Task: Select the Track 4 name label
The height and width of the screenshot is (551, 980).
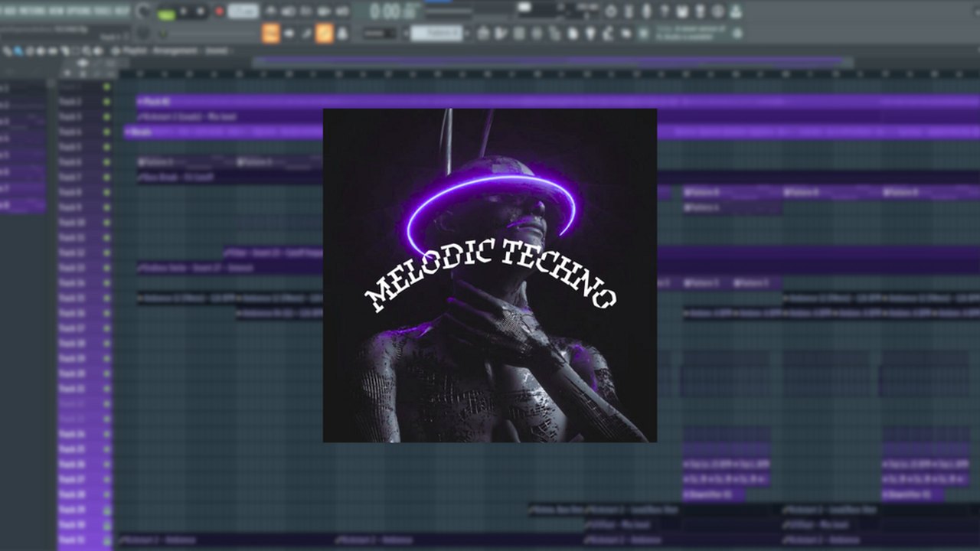Action: point(70,132)
